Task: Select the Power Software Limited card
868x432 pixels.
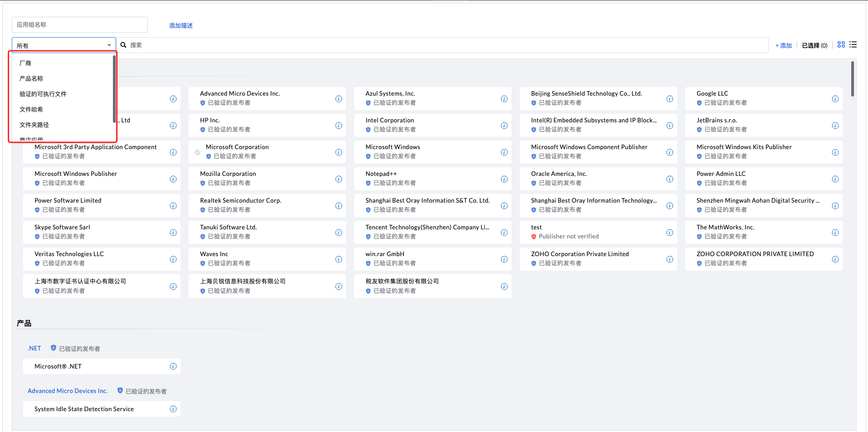Action: click(102, 205)
